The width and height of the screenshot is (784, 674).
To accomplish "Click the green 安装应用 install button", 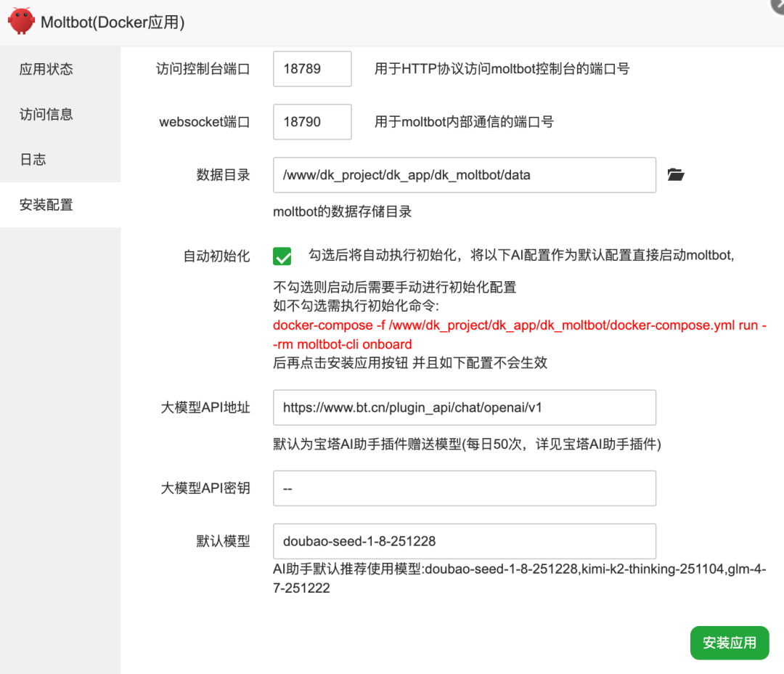I will [x=729, y=643].
